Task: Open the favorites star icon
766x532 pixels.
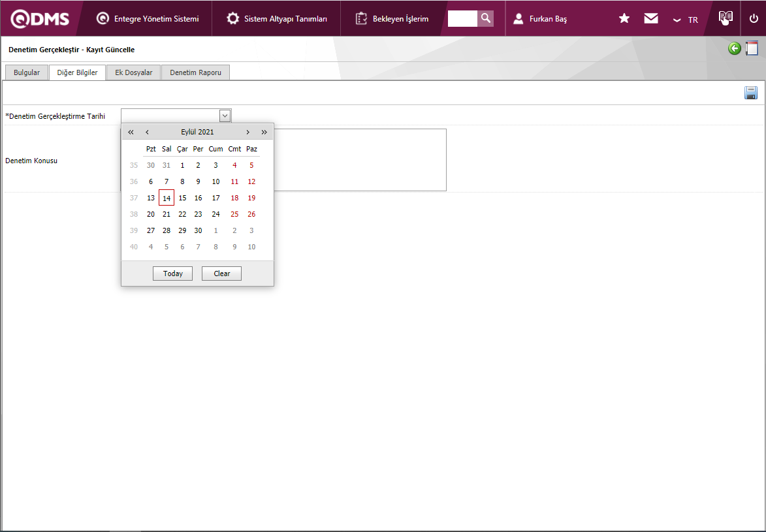Action: click(624, 18)
